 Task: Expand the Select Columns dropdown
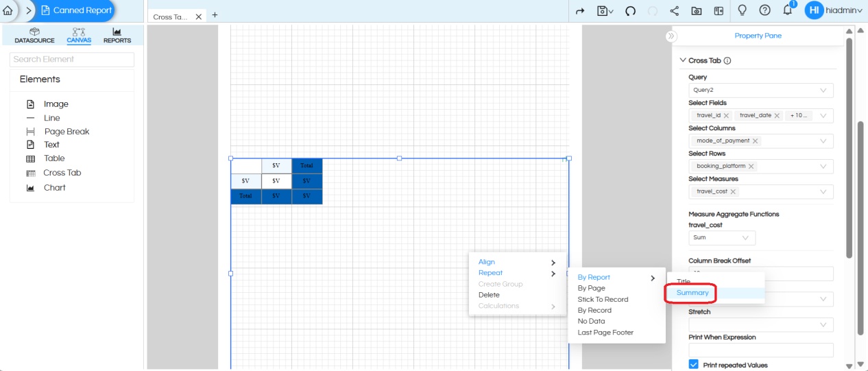(823, 141)
